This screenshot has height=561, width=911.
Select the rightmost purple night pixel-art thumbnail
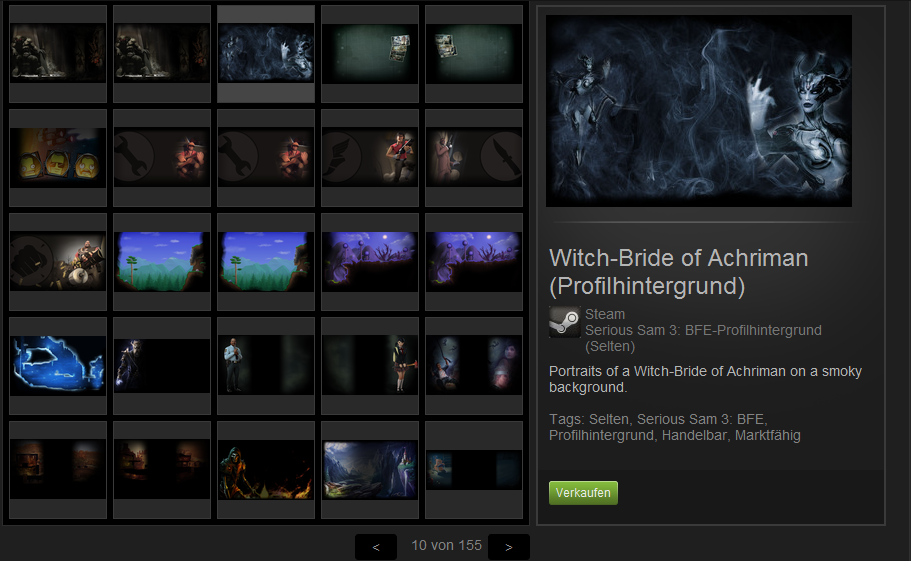474,261
